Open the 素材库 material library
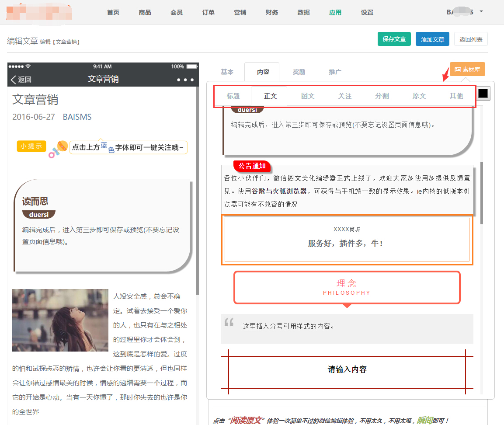 pyautogui.click(x=467, y=69)
